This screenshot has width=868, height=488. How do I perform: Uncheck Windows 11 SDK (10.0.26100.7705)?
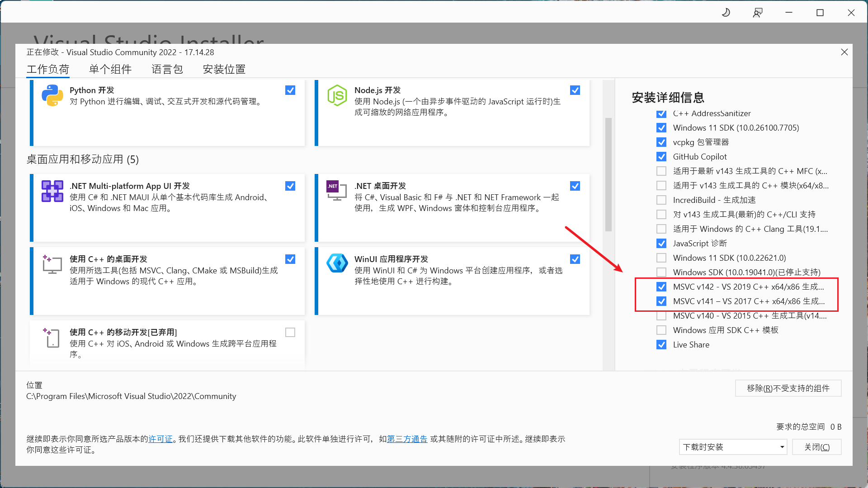coord(661,128)
